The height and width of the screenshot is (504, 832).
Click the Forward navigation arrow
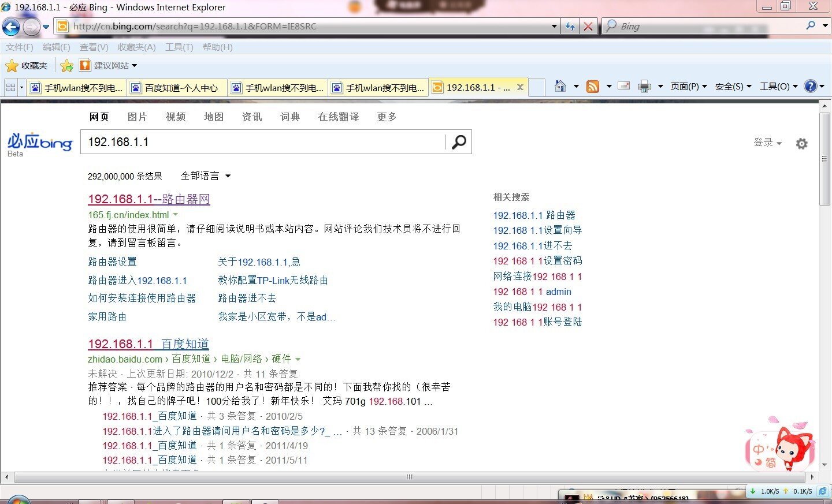(31, 27)
